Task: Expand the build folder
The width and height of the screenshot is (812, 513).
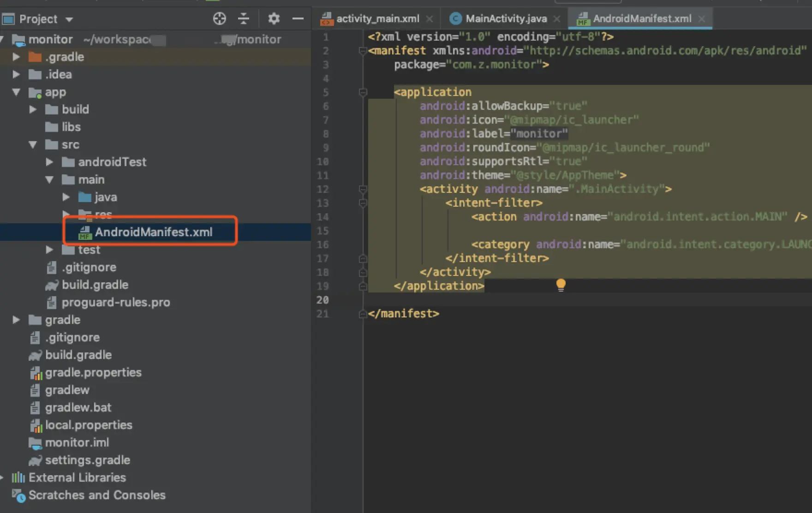Action: pyautogui.click(x=33, y=109)
